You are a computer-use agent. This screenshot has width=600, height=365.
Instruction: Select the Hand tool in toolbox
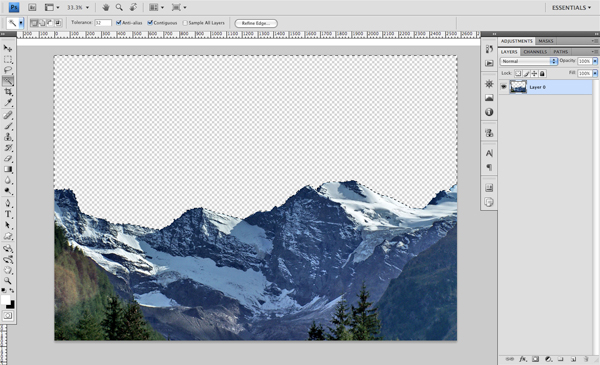pyautogui.click(x=8, y=270)
